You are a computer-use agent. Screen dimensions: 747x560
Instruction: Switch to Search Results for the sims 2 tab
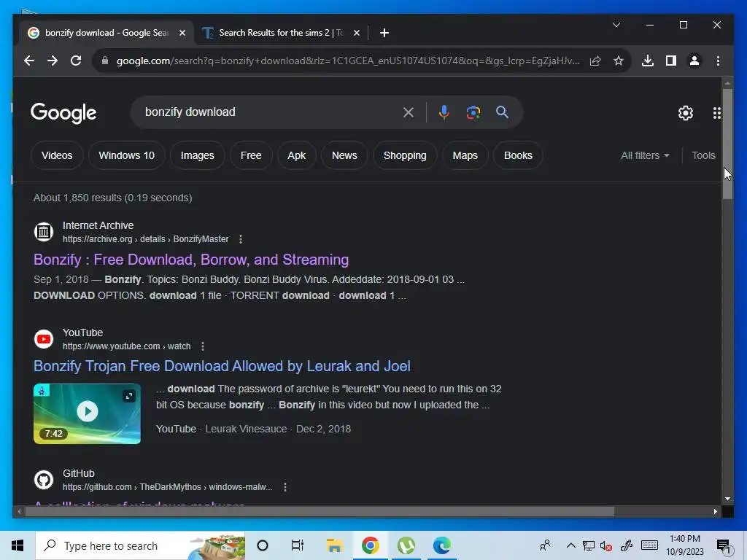coord(281,33)
